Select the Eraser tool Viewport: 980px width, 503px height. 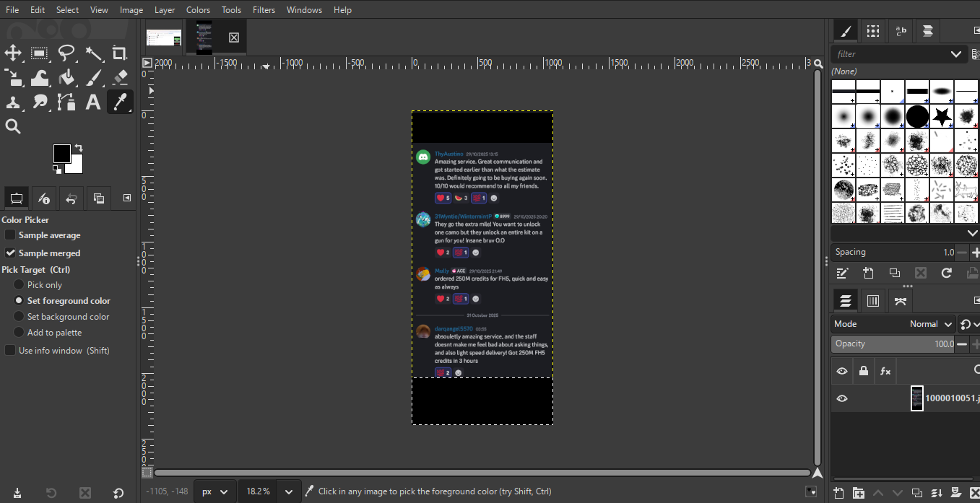(118, 77)
